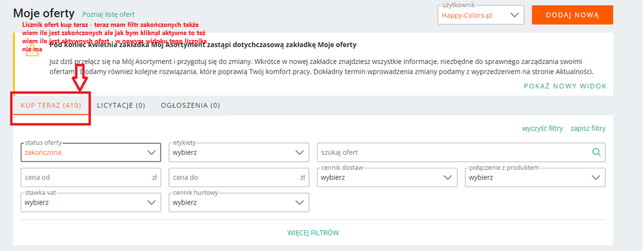
Task: Click the search magnifier icon in szukaj ofert
Action: (596, 152)
